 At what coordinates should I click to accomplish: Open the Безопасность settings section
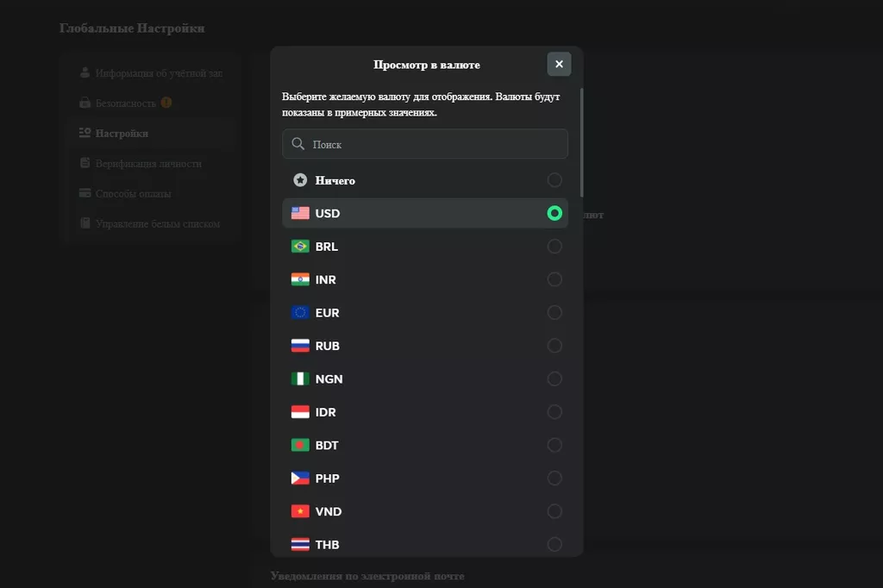[x=126, y=103]
